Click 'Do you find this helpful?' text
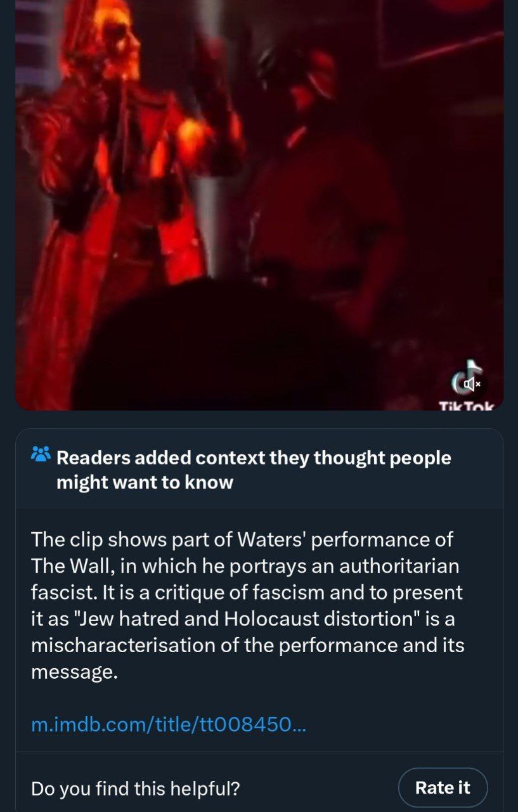The height and width of the screenshot is (812, 518). (x=136, y=788)
